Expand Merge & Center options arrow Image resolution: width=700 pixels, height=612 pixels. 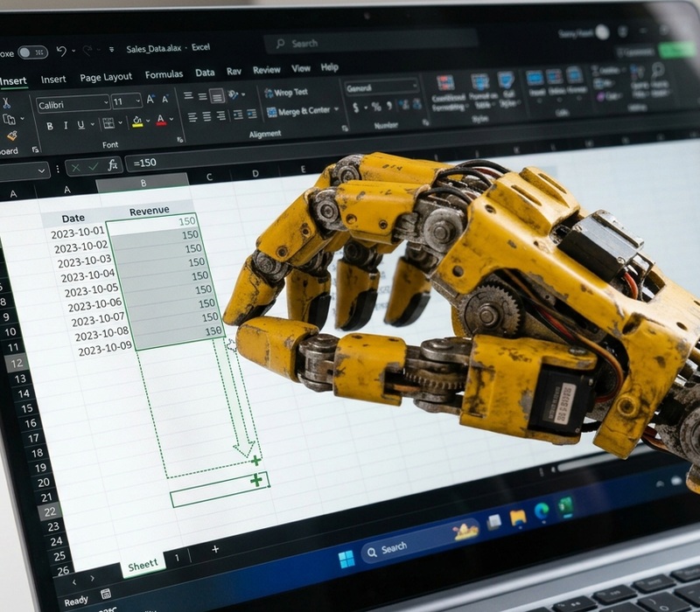pos(336,108)
